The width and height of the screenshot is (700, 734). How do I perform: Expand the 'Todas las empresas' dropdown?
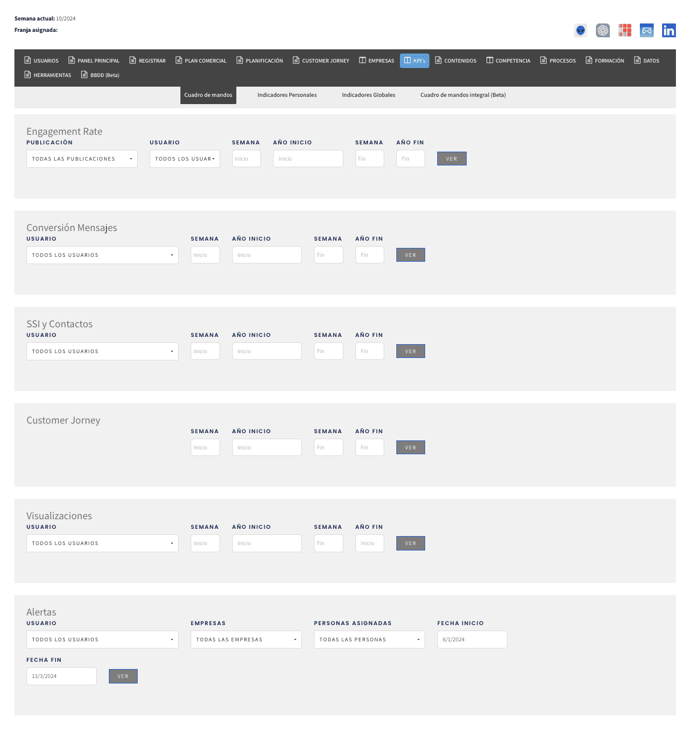(247, 640)
